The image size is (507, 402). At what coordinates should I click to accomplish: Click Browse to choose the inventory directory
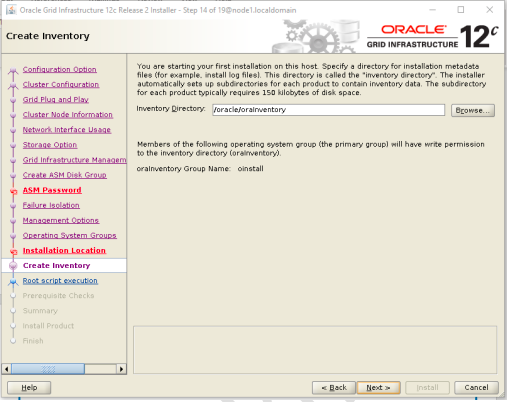coord(473,110)
